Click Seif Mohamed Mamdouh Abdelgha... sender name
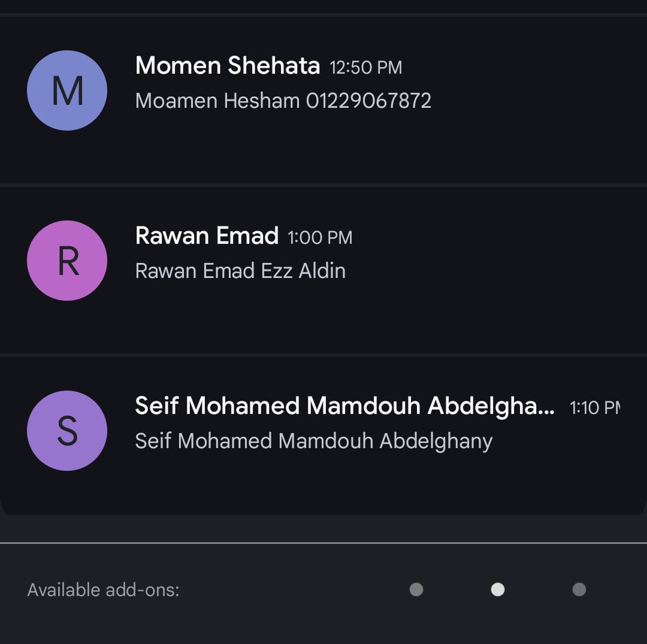 (335, 406)
